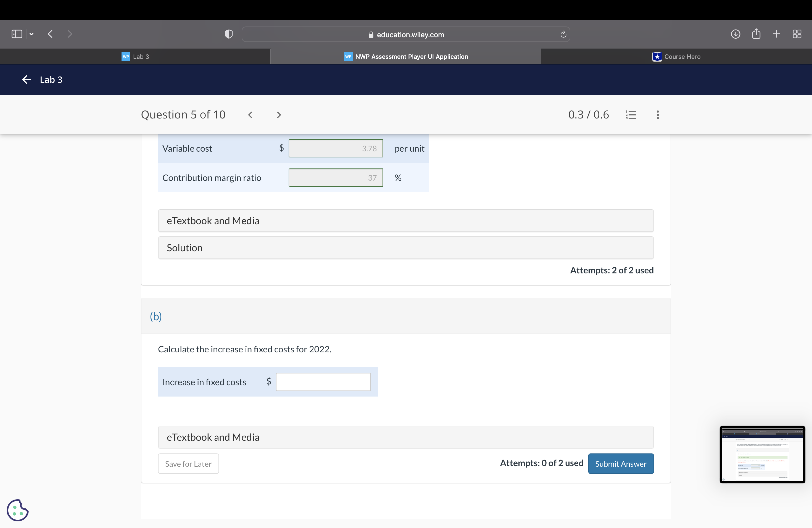Go back using browser back arrow
Image resolution: width=812 pixels, height=528 pixels.
coord(50,34)
